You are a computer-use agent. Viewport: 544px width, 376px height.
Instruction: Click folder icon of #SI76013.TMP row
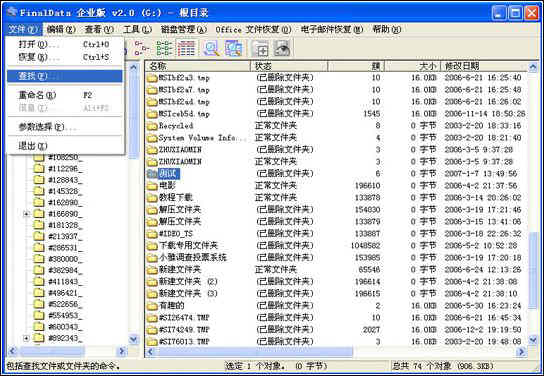click(x=152, y=342)
